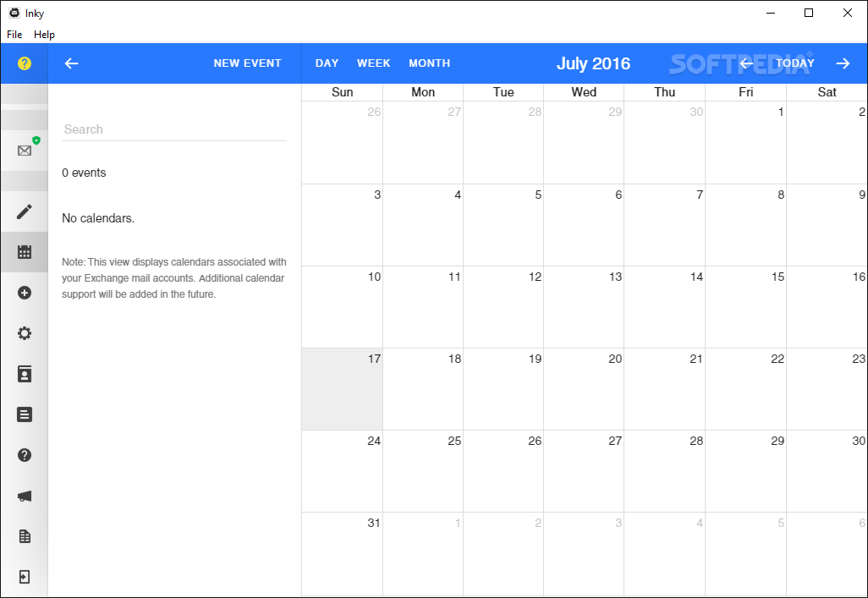868x598 pixels.
Task: Click the '0 events' text
Action: [x=84, y=173]
